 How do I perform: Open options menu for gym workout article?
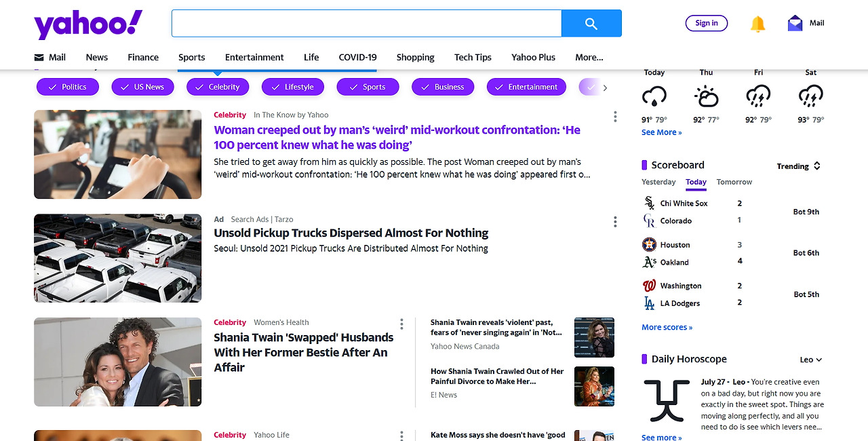point(615,117)
